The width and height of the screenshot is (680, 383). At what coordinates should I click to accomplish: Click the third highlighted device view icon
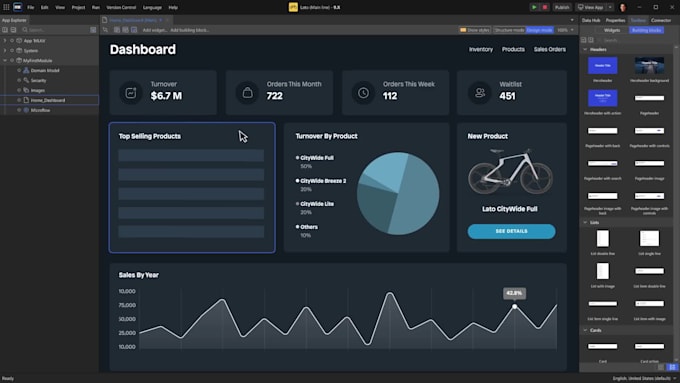click(x=134, y=30)
